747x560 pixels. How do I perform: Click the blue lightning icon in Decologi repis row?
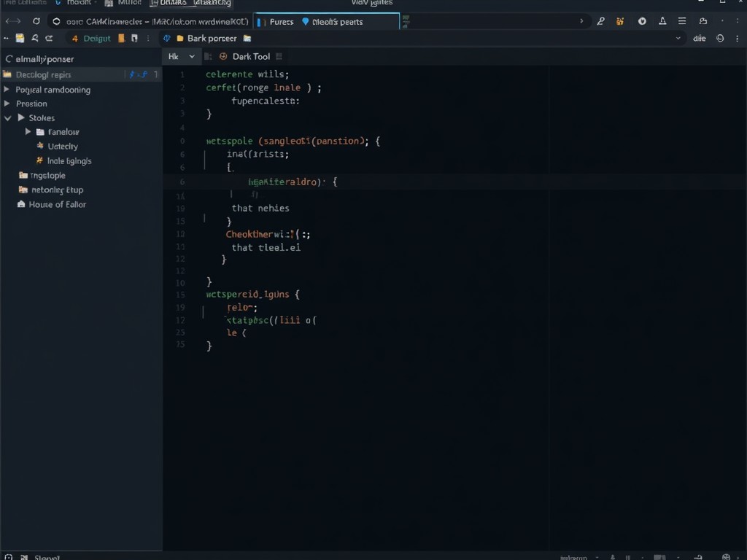pos(132,74)
